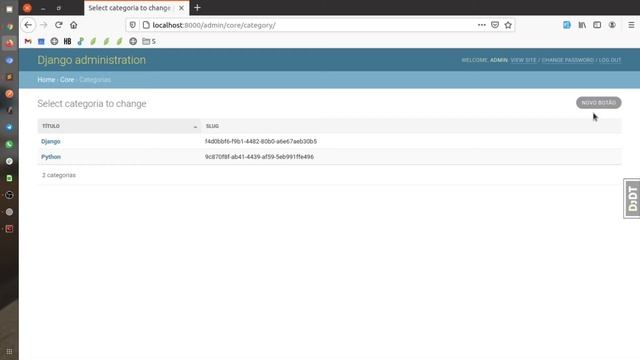This screenshot has height=360, width=640.
Task: Show applications grid in the dock
Action: [9, 351]
